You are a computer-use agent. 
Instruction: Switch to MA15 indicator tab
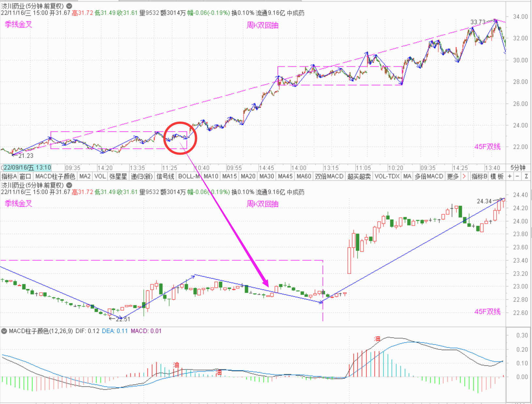tap(229, 177)
